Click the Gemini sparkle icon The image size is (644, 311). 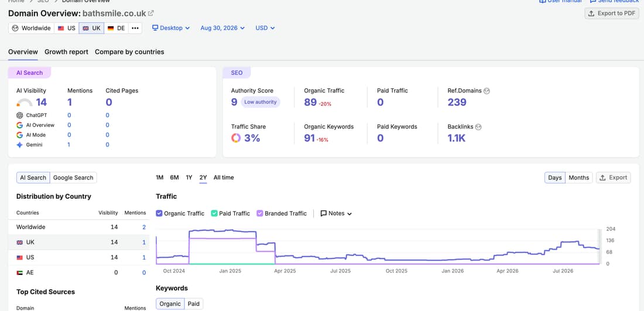tap(19, 145)
